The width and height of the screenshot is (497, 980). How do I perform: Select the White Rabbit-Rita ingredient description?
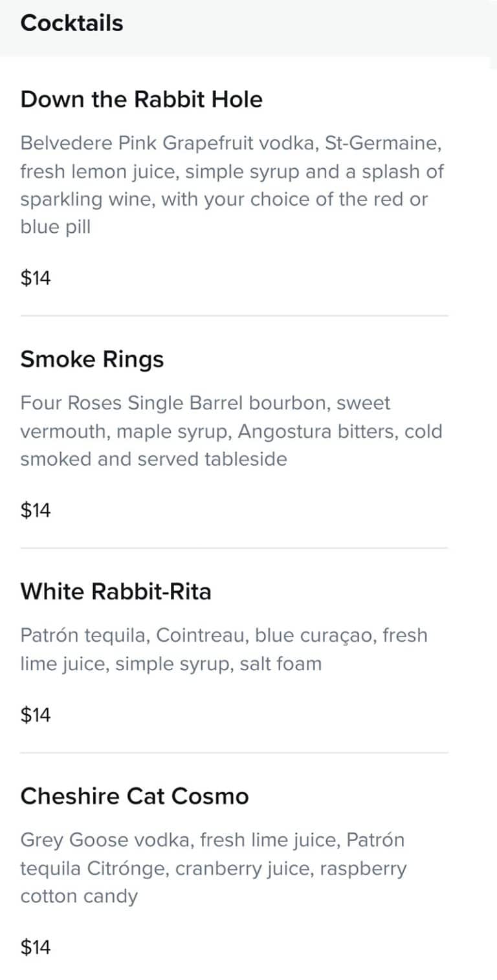224,649
